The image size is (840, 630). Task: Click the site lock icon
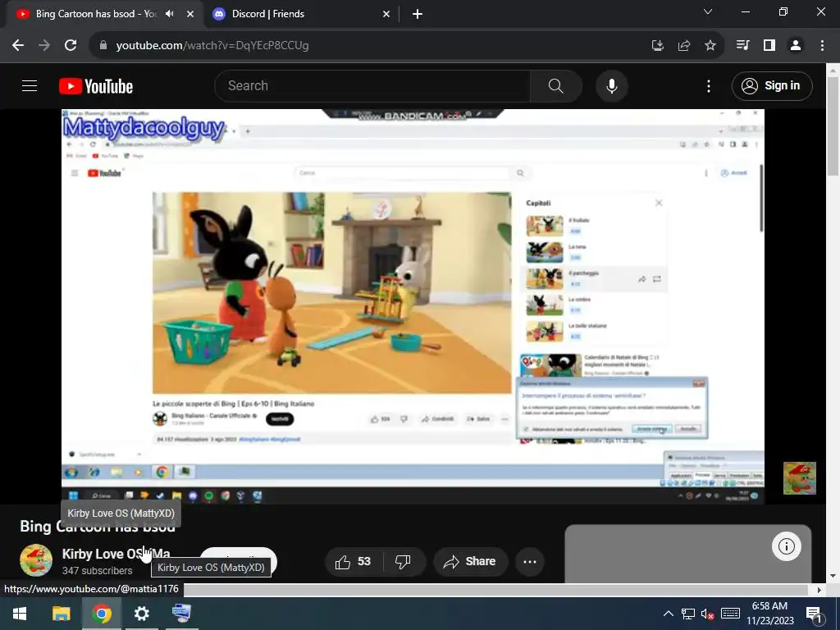(103, 46)
